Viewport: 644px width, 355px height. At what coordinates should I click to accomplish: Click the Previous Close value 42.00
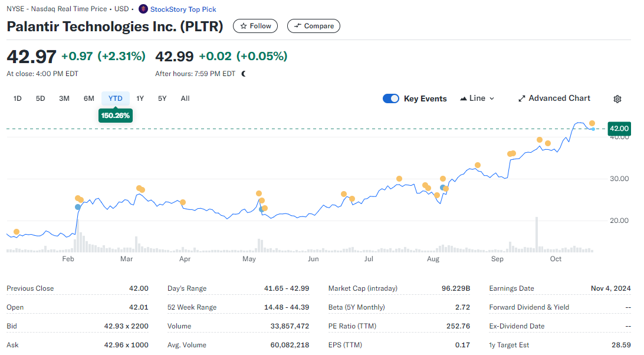[139, 288]
